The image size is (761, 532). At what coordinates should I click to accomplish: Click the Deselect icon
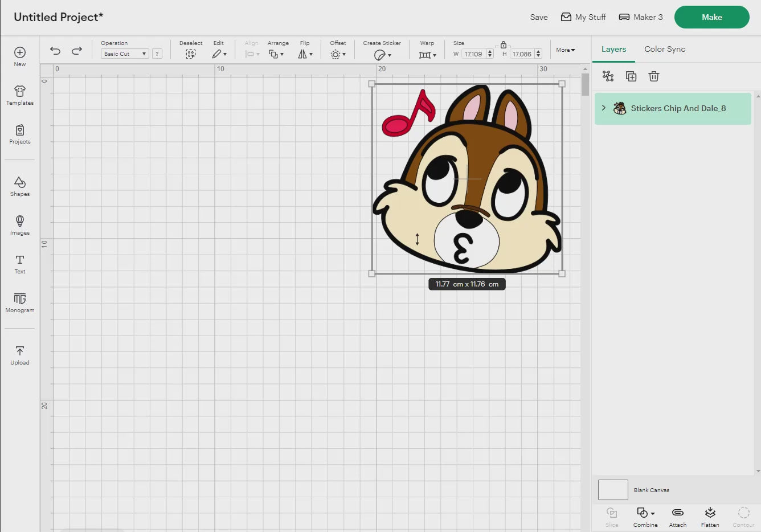point(191,54)
